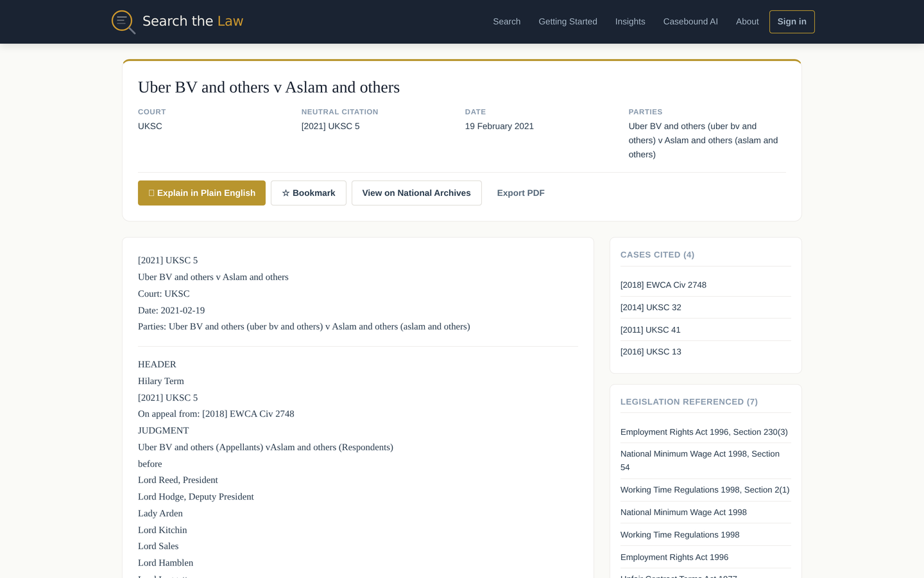Click the Search the Law magnifier logo
The height and width of the screenshot is (578, 924).
pyautogui.click(x=123, y=22)
